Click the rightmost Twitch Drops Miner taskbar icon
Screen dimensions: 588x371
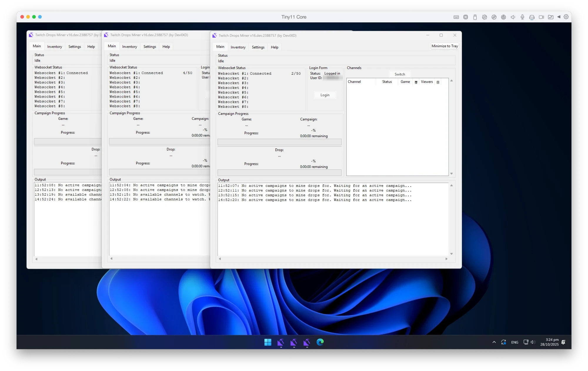click(x=307, y=342)
